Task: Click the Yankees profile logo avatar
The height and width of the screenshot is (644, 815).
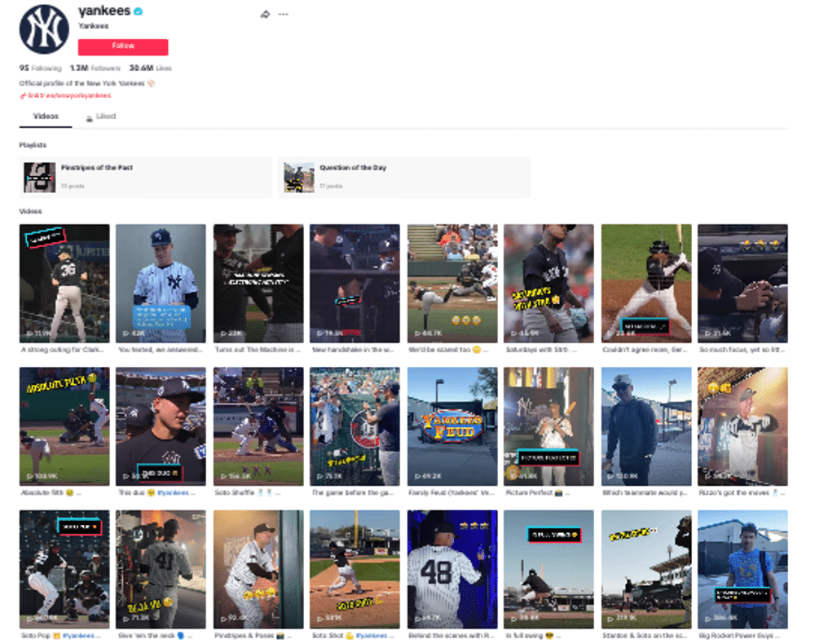Action: pos(44,29)
